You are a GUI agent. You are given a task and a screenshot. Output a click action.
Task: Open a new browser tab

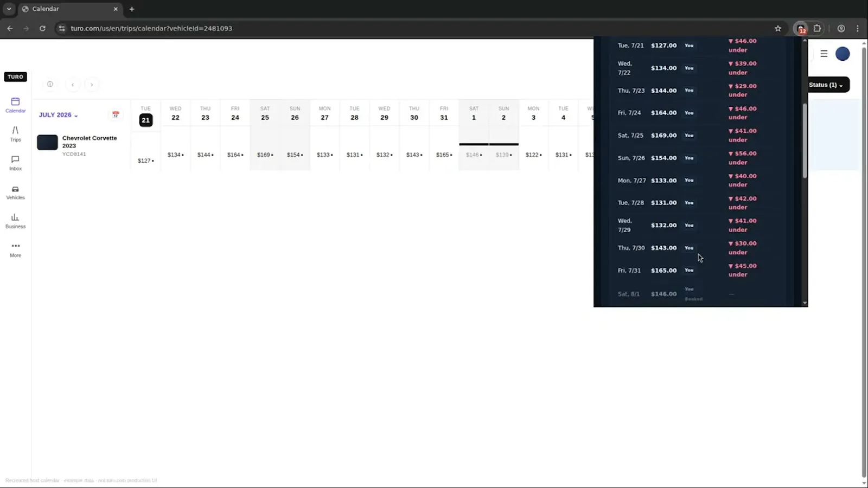(132, 9)
